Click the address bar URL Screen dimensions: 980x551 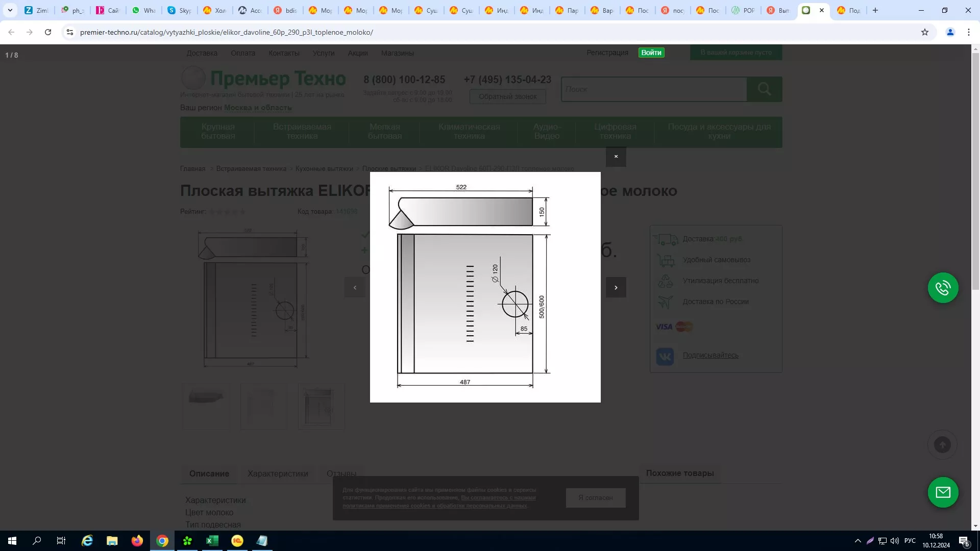tap(226, 32)
